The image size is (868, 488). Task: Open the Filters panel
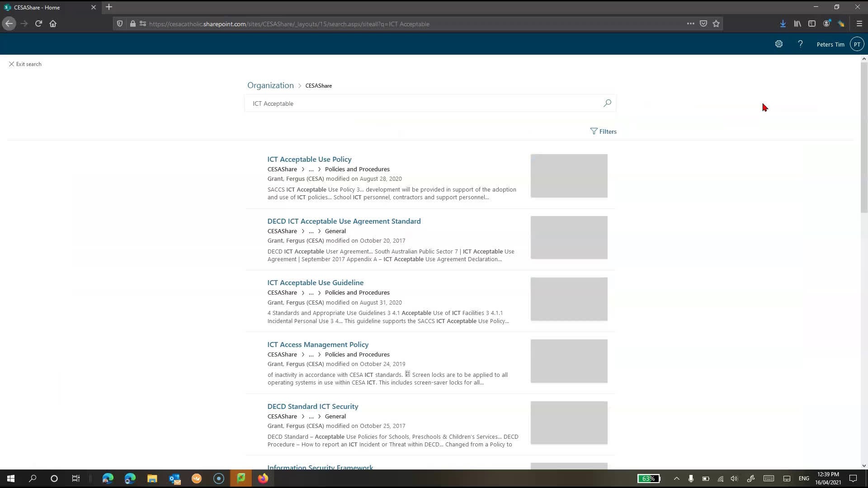pos(603,131)
